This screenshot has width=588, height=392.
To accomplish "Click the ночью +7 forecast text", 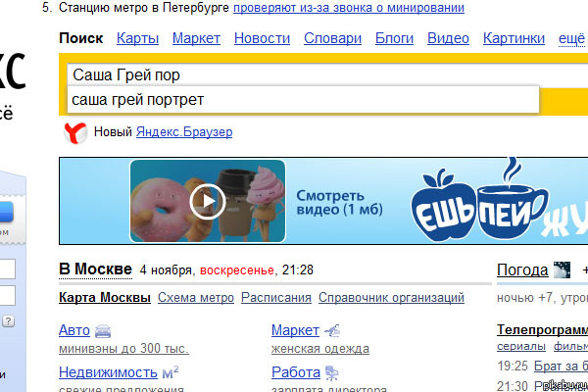I will [524, 298].
